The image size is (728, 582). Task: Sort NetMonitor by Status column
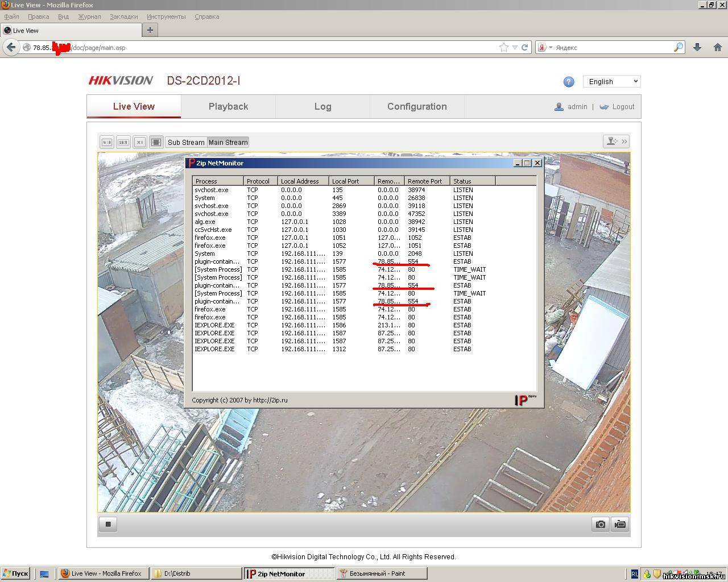473,181
